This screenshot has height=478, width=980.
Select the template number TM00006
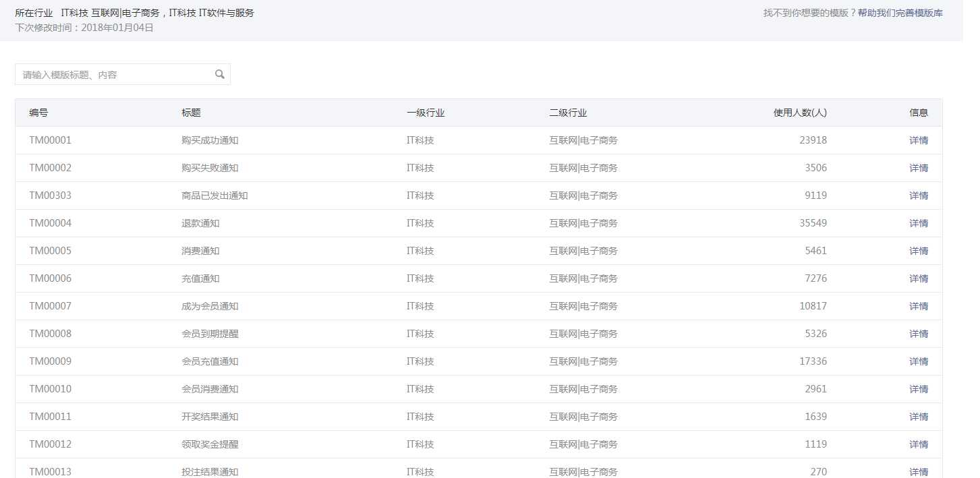pyautogui.click(x=50, y=278)
